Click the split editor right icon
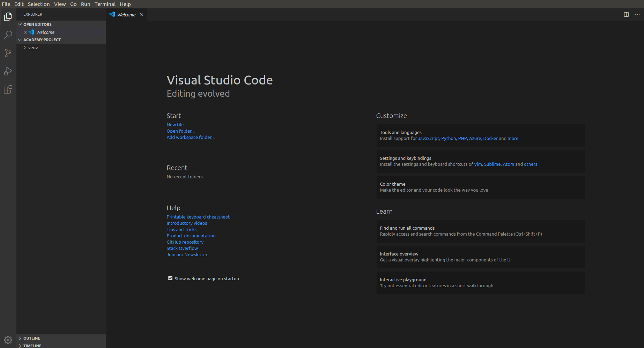This screenshot has height=348, width=644. [626, 15]
